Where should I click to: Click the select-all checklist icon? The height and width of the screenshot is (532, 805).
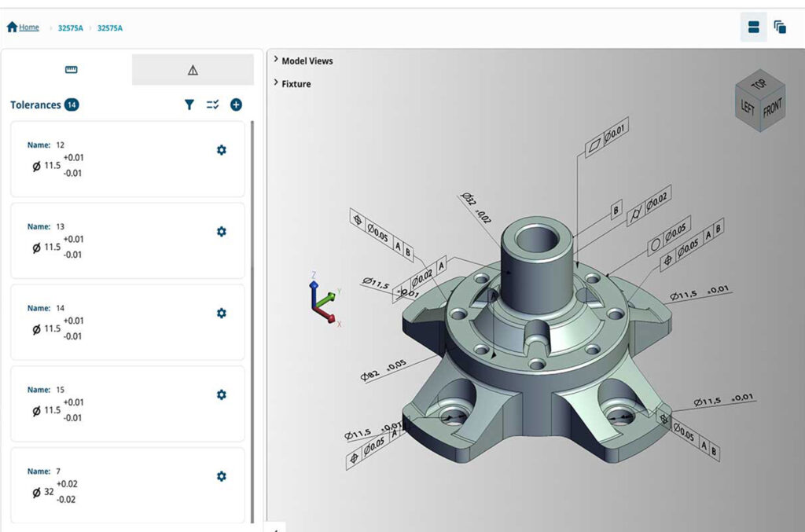212,105
